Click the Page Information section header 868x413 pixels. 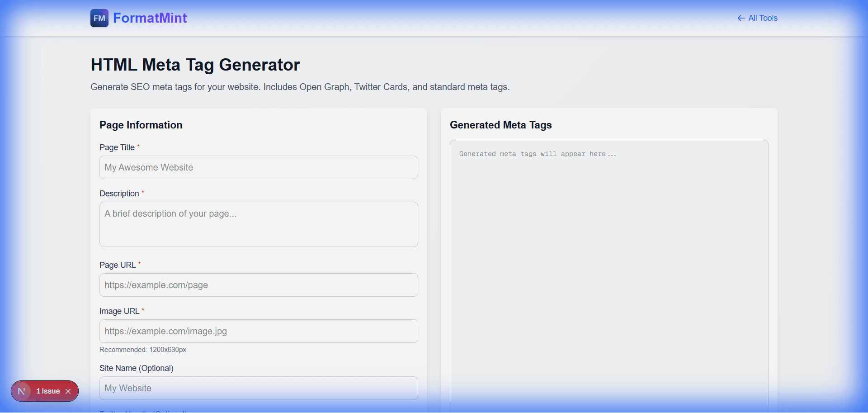(141, 125)
